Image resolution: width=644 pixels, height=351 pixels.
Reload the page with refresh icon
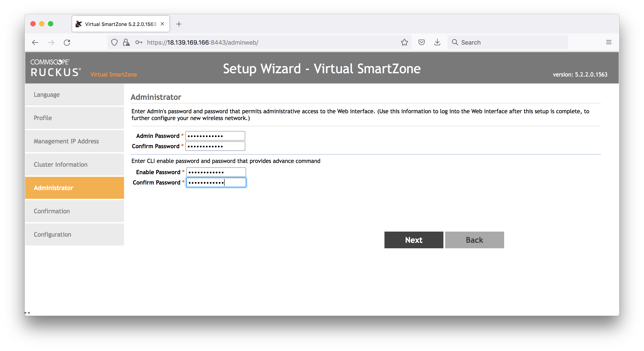coord(67,42)
